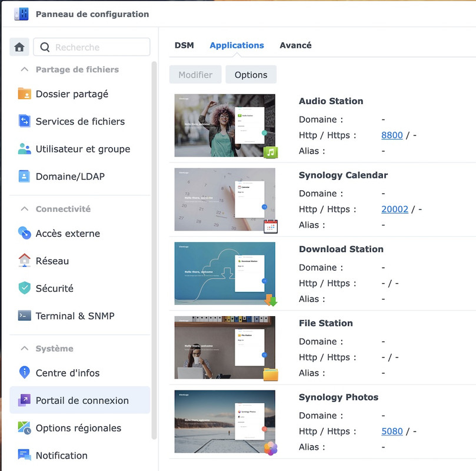
Task: Select the Synology Calendar title
Action: (x=343, y=175)
